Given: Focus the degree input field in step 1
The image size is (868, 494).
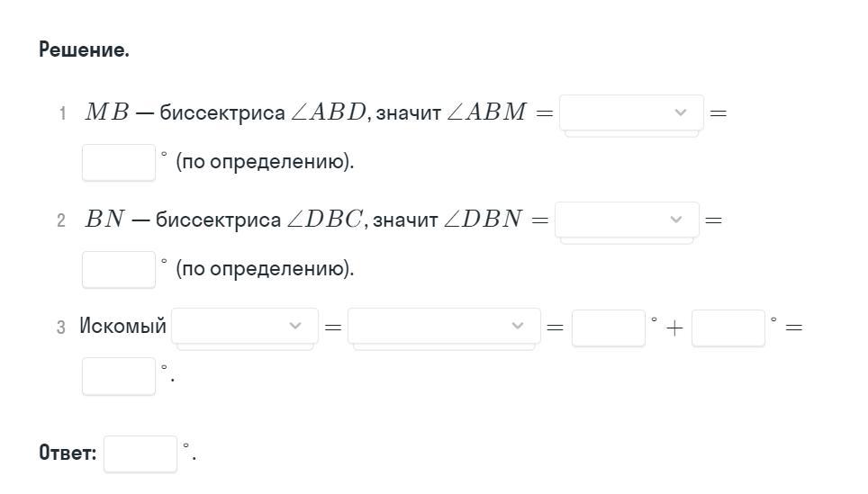Looking at the screenshot, I should [x=118, y=162].
